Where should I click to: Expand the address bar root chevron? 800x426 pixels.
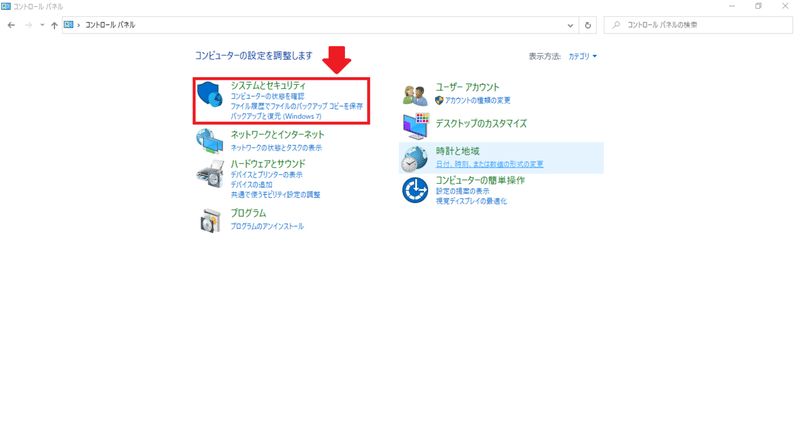coord(79,25)
